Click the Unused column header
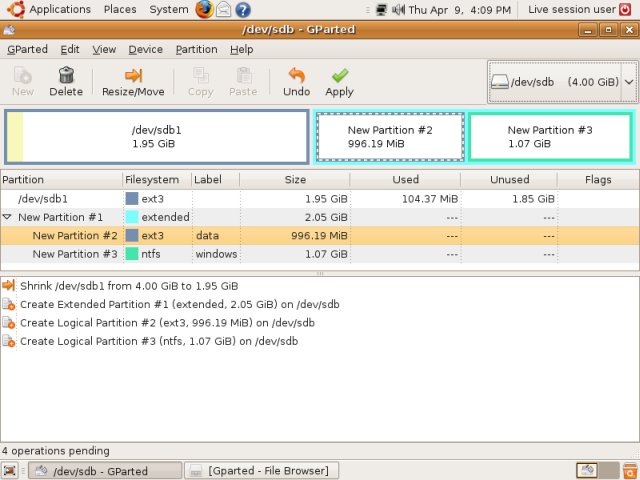Image resolution: width=640 pixels, height=480 pixels. [x=509, y=180]
